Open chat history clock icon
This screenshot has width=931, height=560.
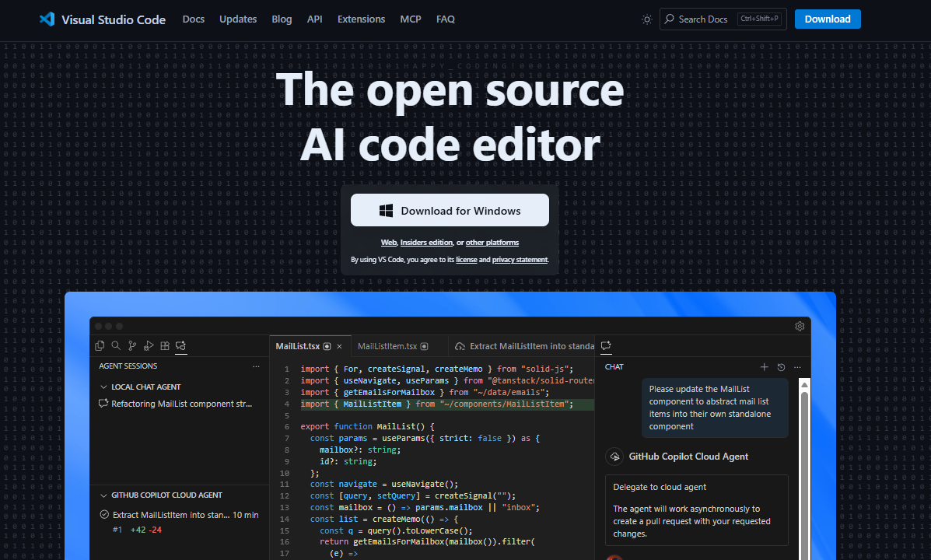click(781, 367)
